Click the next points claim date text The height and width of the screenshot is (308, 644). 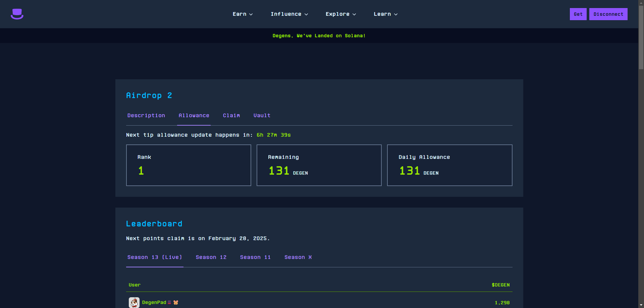tap(198, 238)
